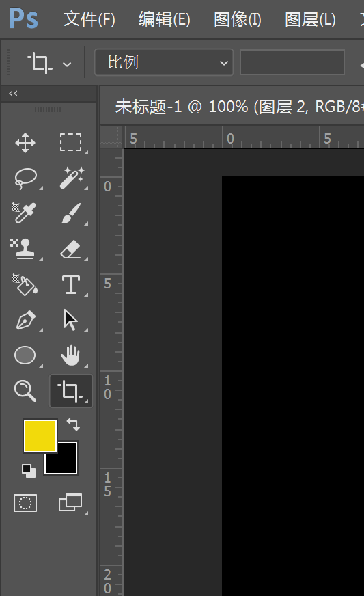The width and height of the screenshot is (364, 596).
Task: Choose the Lasso tool
Action: pyautogui.click(x=25, y=178)
